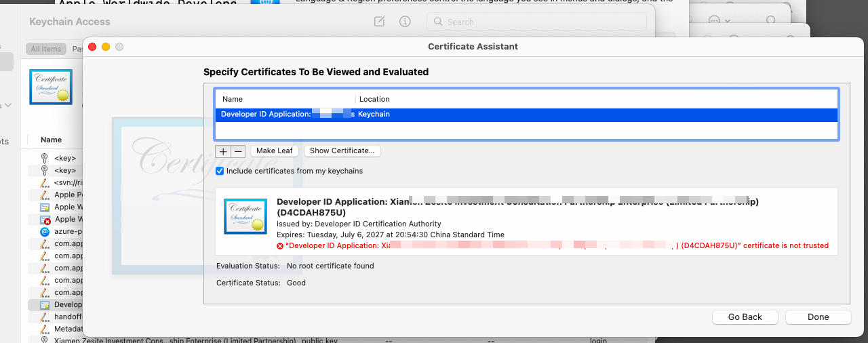This screenshot has width=868, height=343.
Task: Click the info icon in Keychain Access toolbar
Action: tap(405, 22)
